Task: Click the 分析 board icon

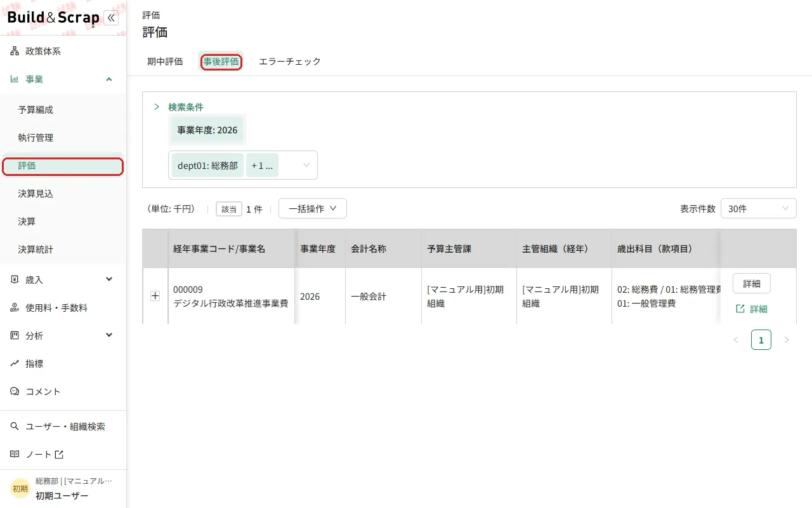Action: click(x=15, y=335)
